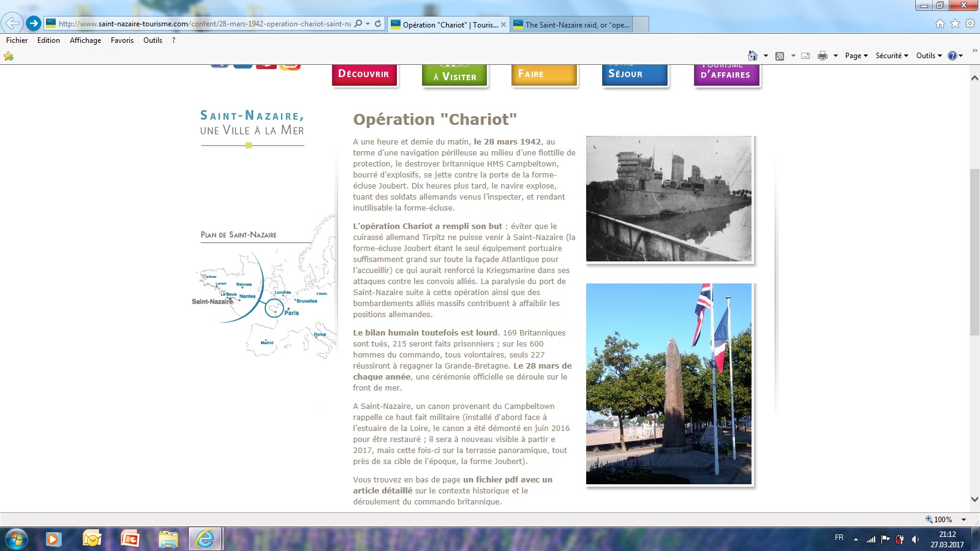
Task: Click the add-to-favorites bar star icon
Action: click(x=9, y=56)
